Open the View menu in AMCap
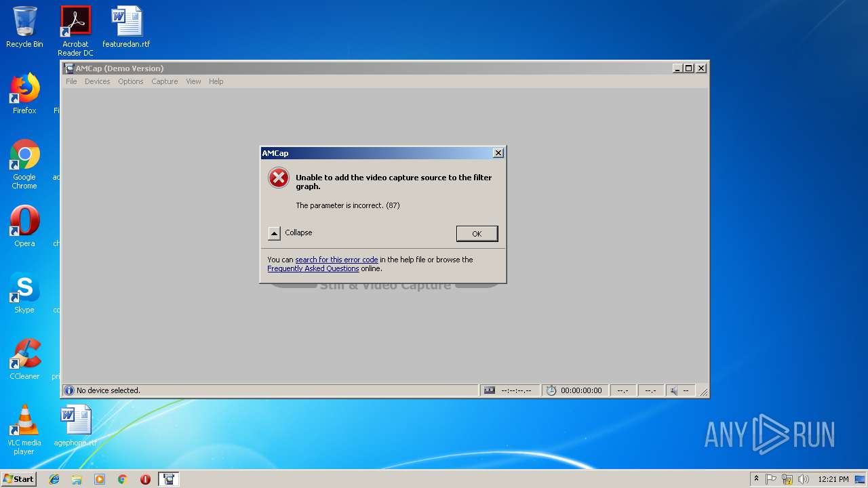The width and height of the screenshot is (868, 488). click(x=193, y=81)
